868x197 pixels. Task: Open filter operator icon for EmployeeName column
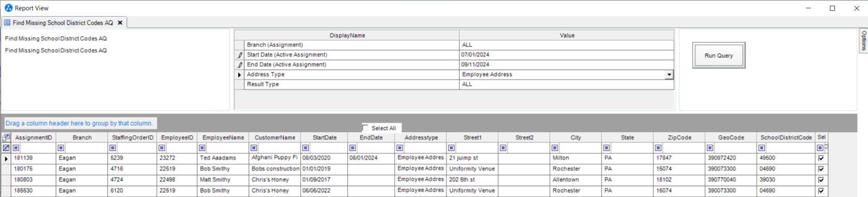(x=202, y=148)
